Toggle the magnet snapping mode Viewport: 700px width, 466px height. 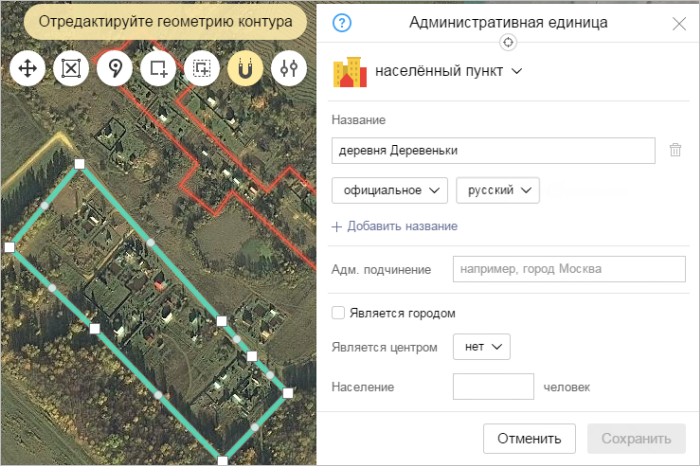246,68
